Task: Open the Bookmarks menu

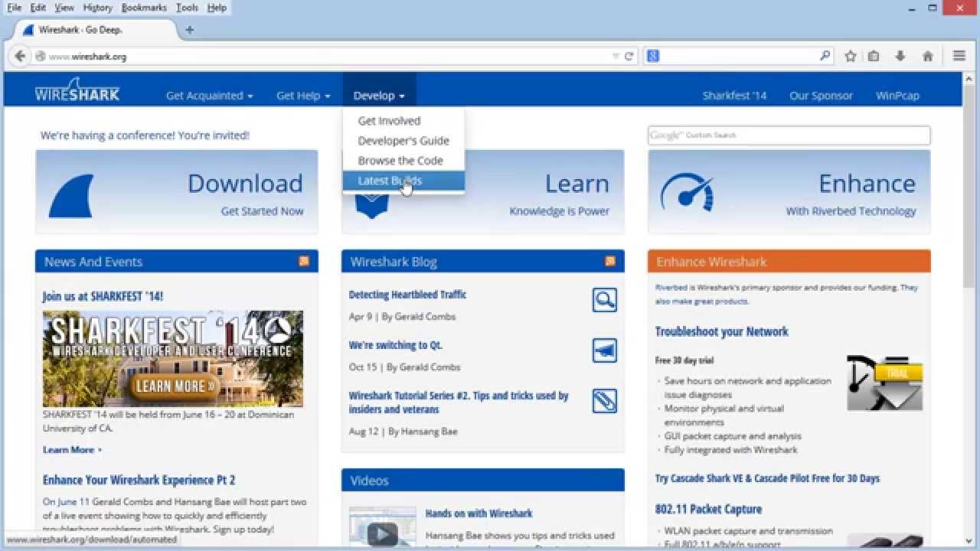Action: click(144, 8)
